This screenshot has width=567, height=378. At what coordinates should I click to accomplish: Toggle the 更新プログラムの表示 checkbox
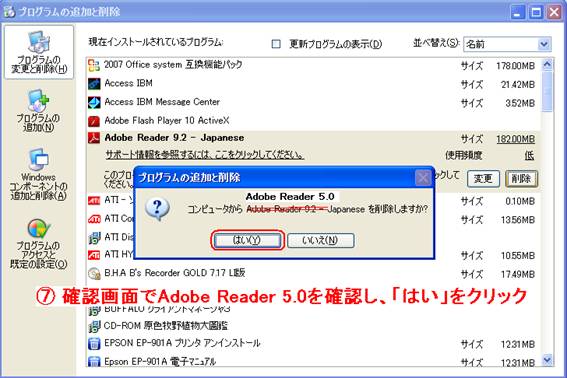point(276,44)
